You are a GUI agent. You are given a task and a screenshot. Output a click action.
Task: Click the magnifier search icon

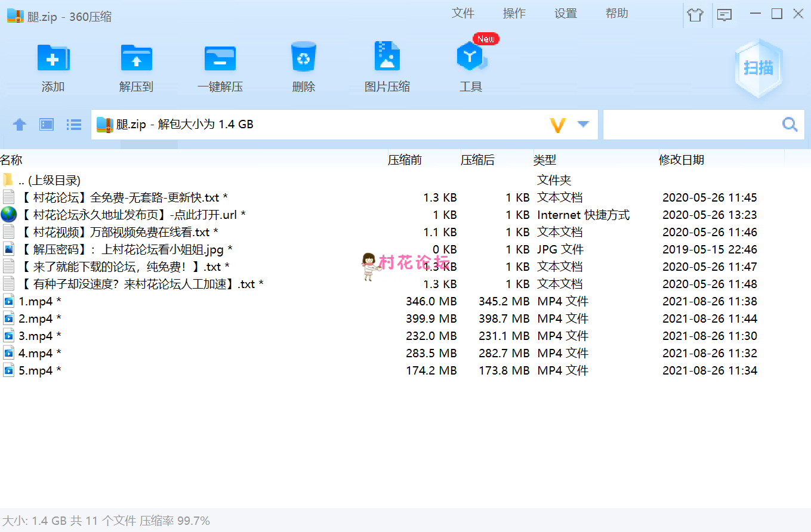[x=790, y=125]
